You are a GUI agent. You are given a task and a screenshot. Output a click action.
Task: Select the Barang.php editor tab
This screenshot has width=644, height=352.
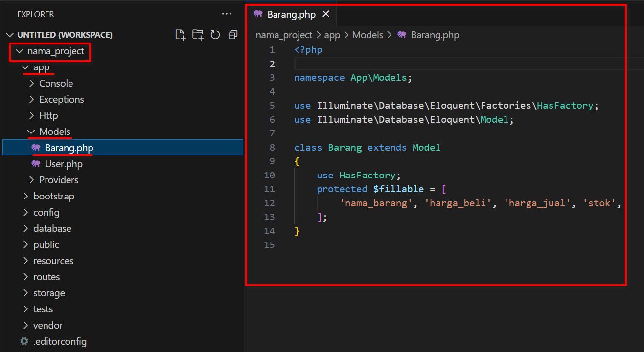292,14
